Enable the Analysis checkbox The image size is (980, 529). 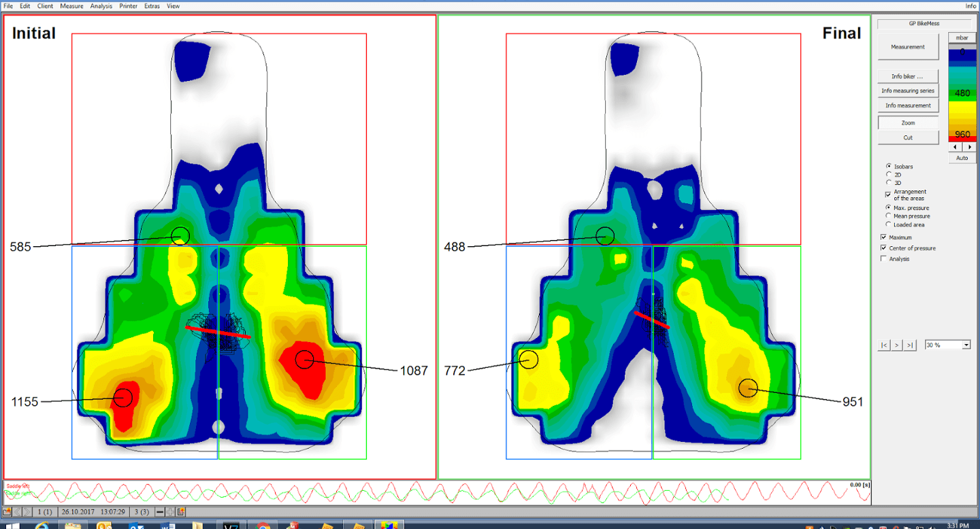pos(884,259)
